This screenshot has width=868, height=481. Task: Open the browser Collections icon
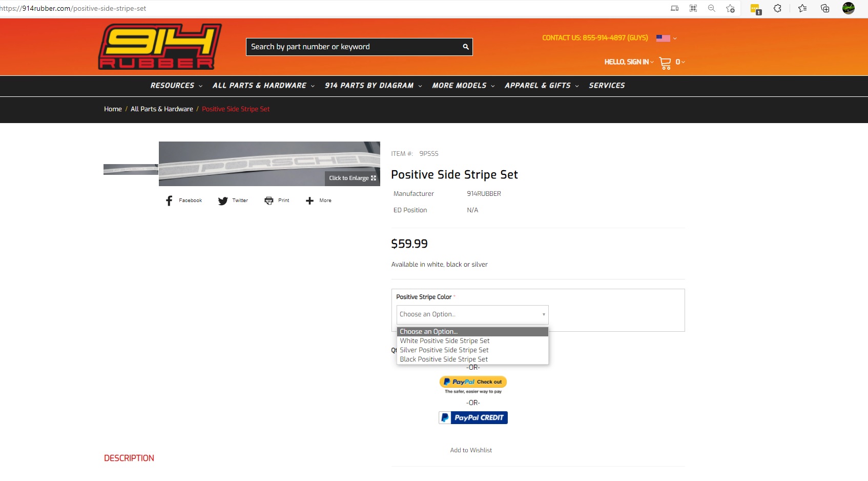tap(825, 8)
